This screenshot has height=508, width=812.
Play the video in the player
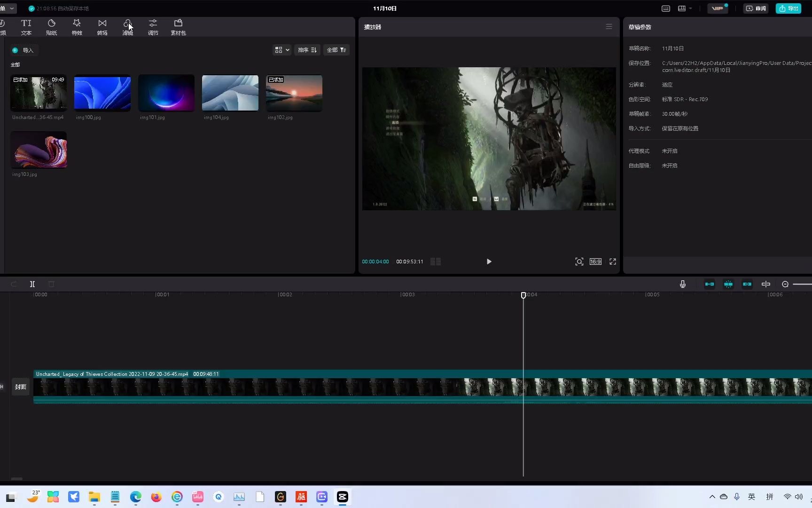[x=489, y=262]
